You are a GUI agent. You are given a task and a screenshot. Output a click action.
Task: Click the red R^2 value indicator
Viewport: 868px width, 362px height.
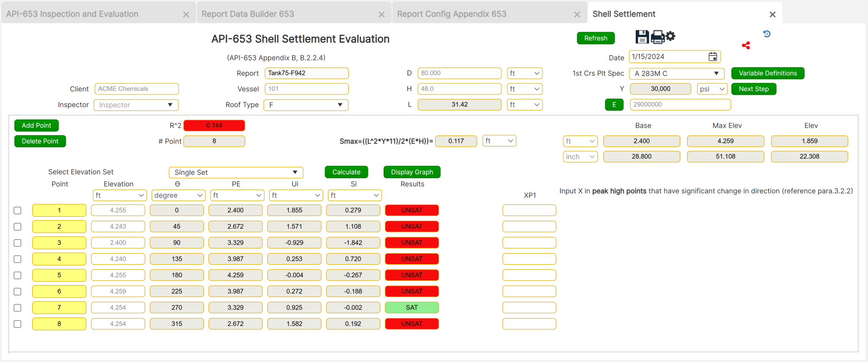214,125
